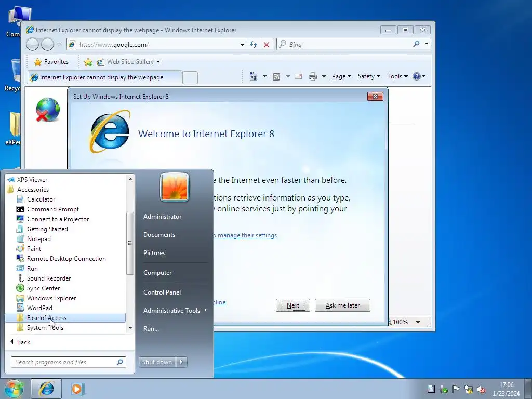Open Calculator from Accessories list
Screen dimensions: 532x399
(41, 199)
